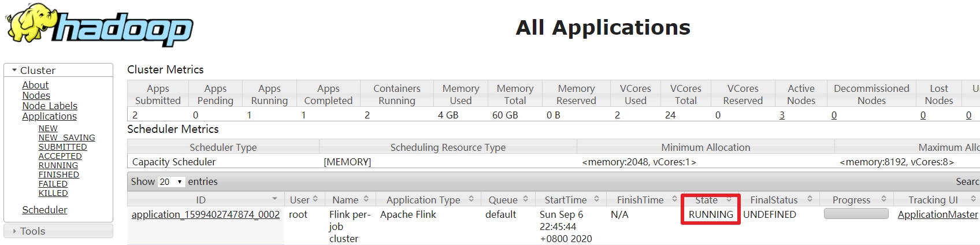This screenshot has width=980, height=245.
Task: Open the Scheduler page link
Action: pos(44,210)
